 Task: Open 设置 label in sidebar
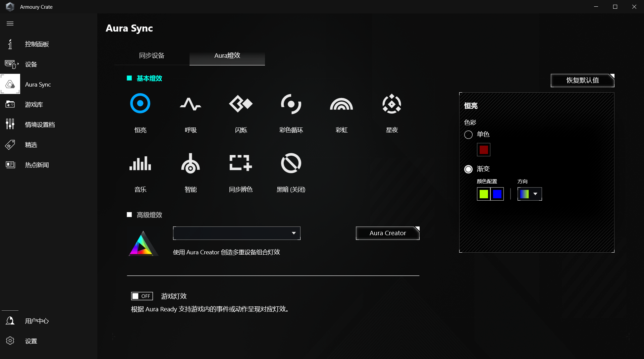31,341
